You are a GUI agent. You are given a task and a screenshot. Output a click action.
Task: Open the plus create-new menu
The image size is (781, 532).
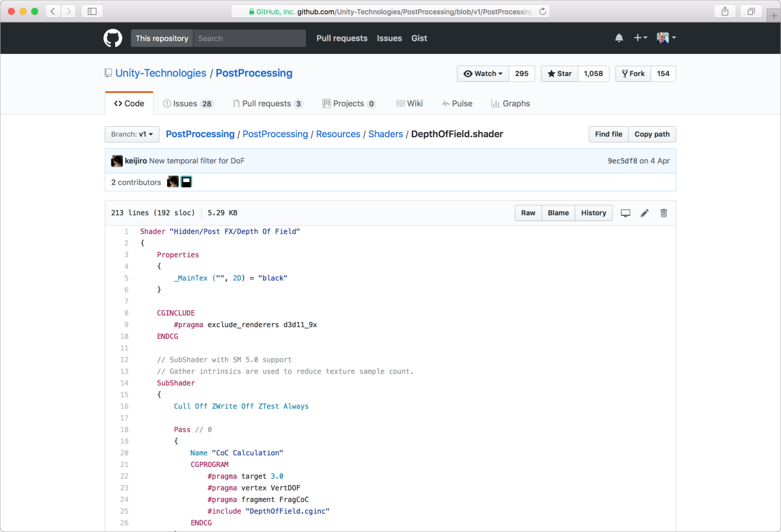click(640, 38)
